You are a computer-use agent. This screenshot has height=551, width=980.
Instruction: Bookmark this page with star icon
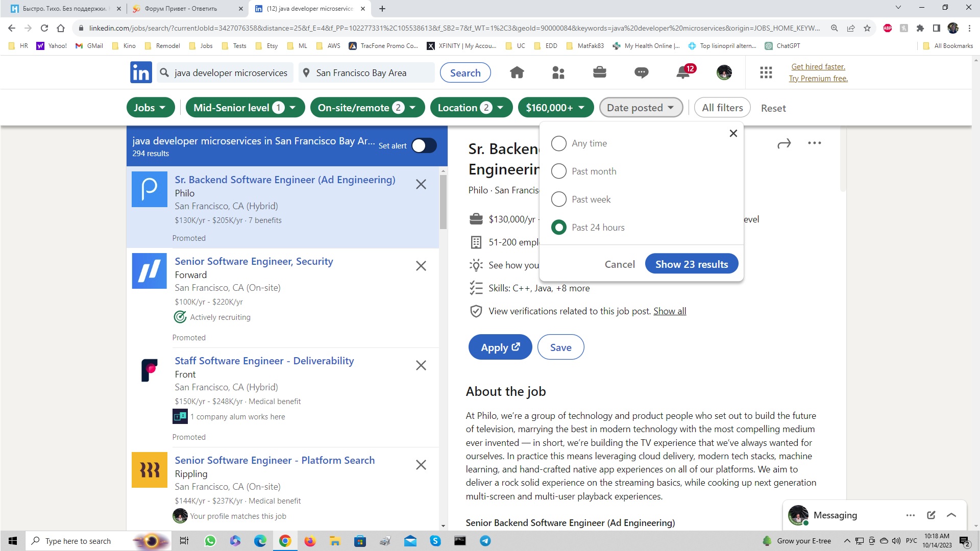(867, 28)
